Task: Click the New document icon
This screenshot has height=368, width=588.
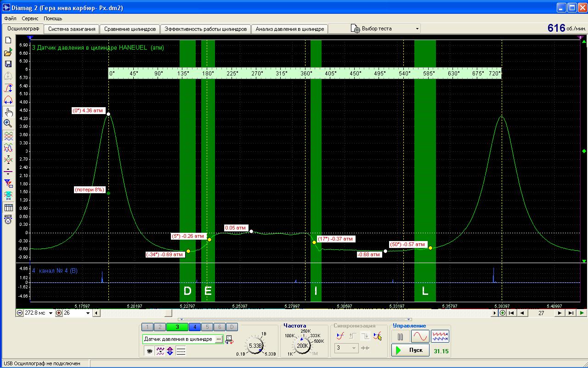Action: point(8,40)
